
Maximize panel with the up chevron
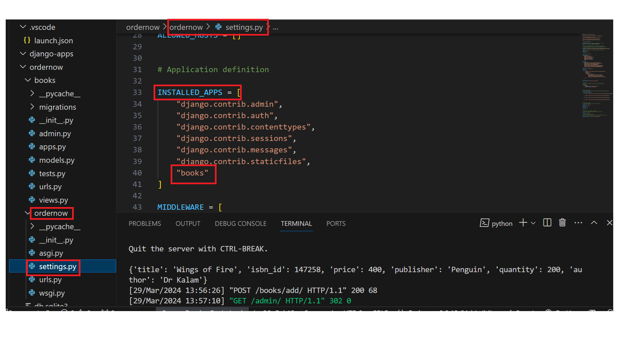(594, 223)
